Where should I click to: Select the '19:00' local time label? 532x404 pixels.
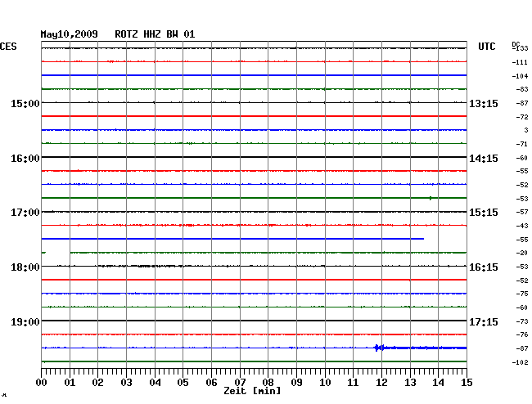(25, 321)
